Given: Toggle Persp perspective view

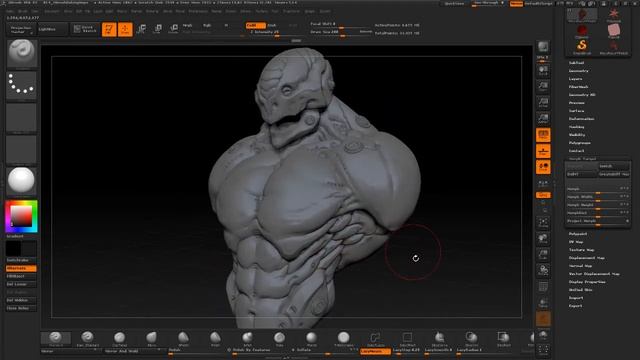Looking at the screenshot, I should click(543, 134).
